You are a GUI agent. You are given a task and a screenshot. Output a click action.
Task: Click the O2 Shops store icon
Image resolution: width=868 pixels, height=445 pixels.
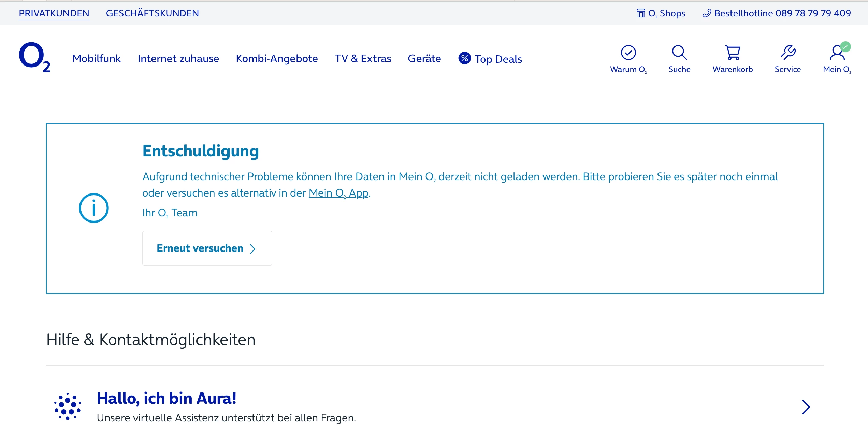point(641,13)
